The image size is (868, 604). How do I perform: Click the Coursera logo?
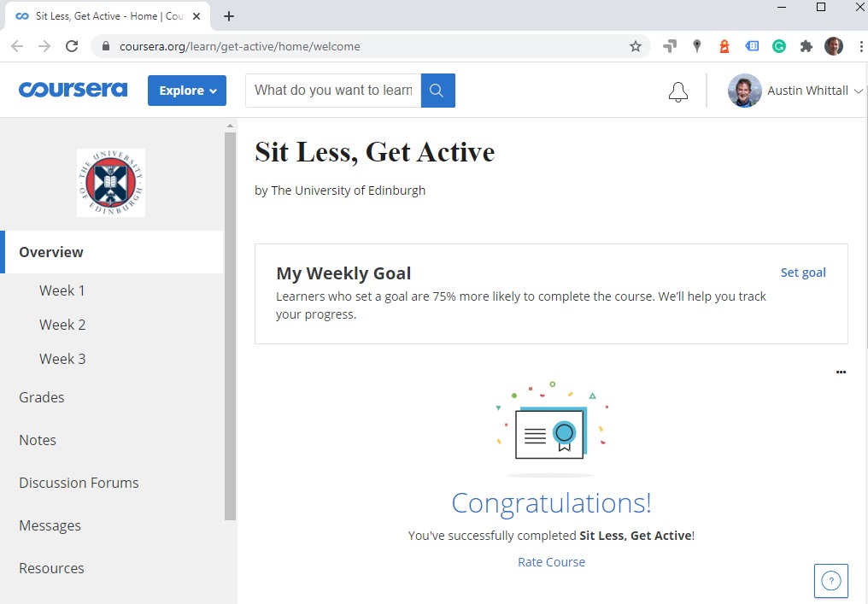(73, 90)
